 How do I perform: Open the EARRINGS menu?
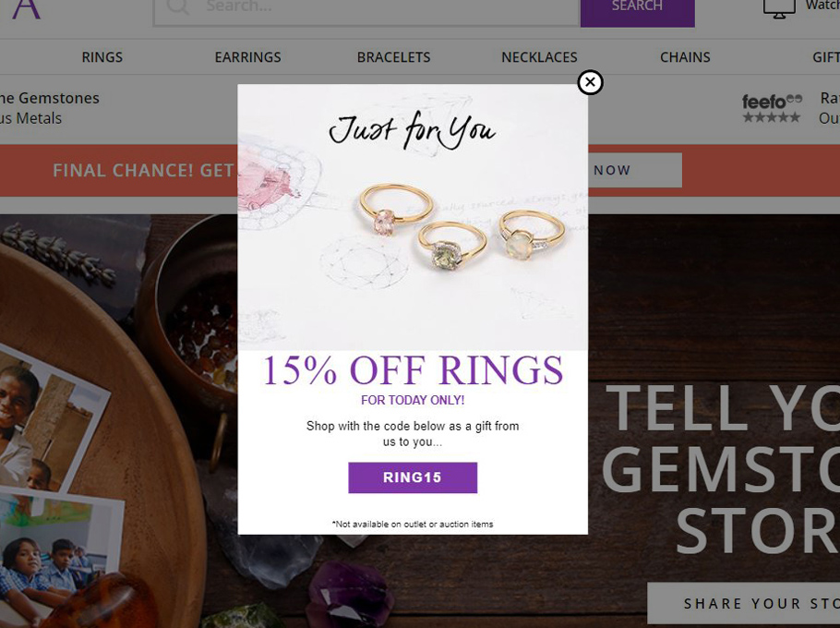(x=248, y=57)
